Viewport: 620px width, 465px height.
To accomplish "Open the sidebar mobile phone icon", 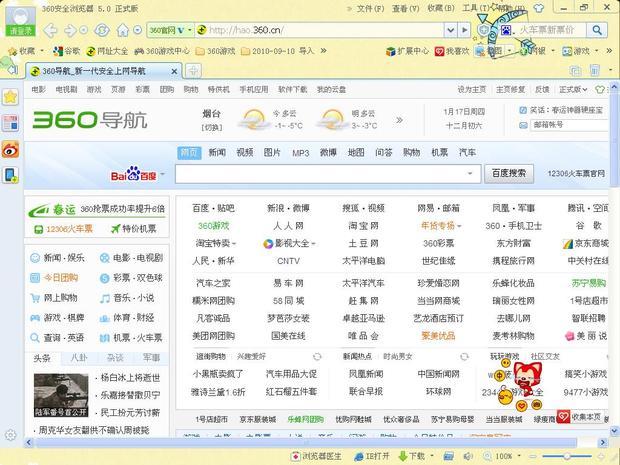I will [11, 175].
